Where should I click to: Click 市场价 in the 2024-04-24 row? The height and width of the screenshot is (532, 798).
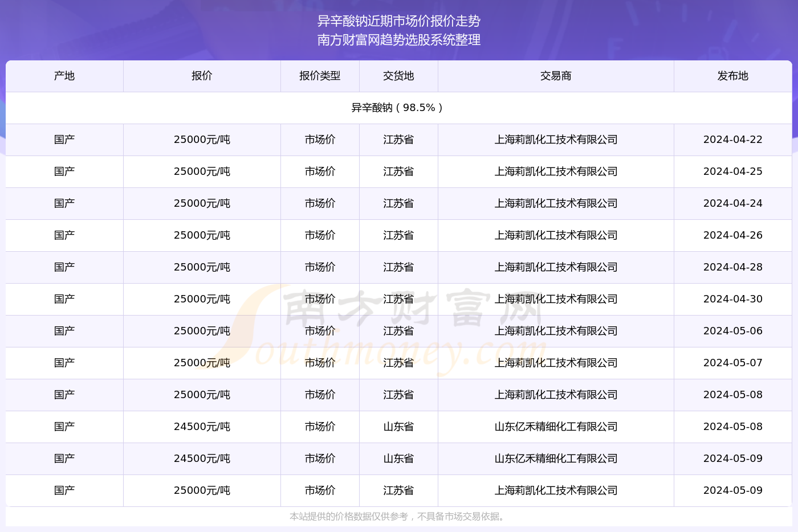coord(320,203)
